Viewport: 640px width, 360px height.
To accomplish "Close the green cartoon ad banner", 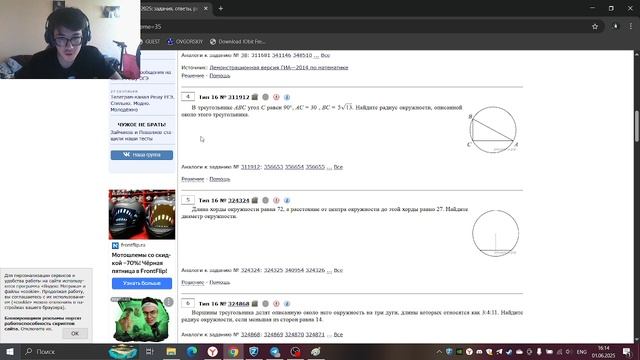I will [x=169, y=302].
